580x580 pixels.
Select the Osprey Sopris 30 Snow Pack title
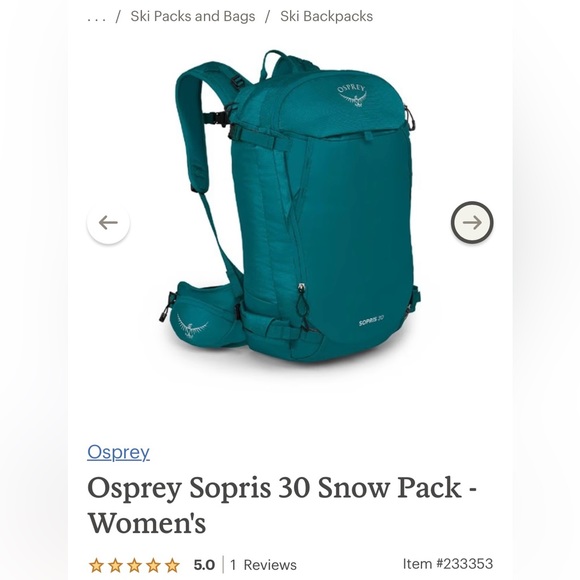pyautogui.click(x=282, y=505)
